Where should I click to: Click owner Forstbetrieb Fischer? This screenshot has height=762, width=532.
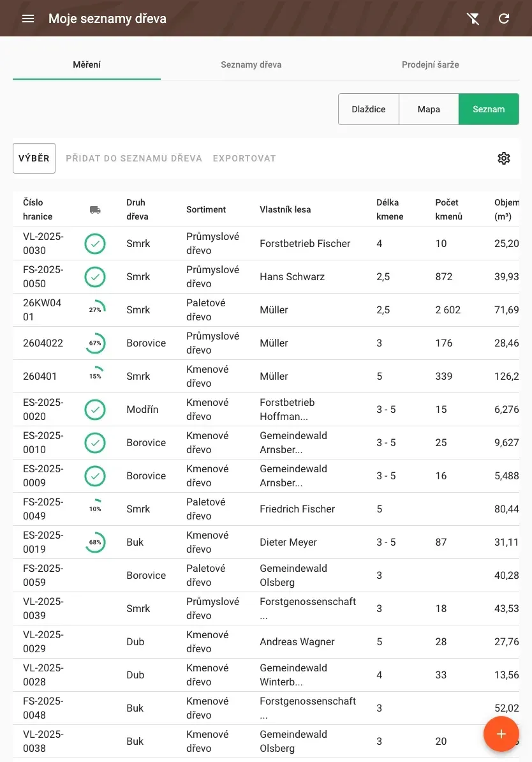pyautogui.click(x=305, y=244)
